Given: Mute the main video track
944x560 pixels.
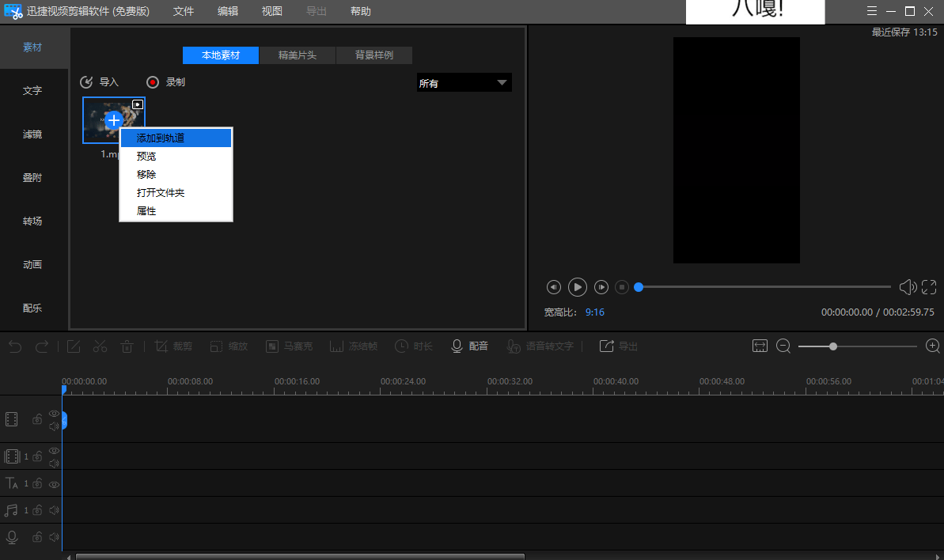Looking at the screenshot, I should (x=54, y=426).
